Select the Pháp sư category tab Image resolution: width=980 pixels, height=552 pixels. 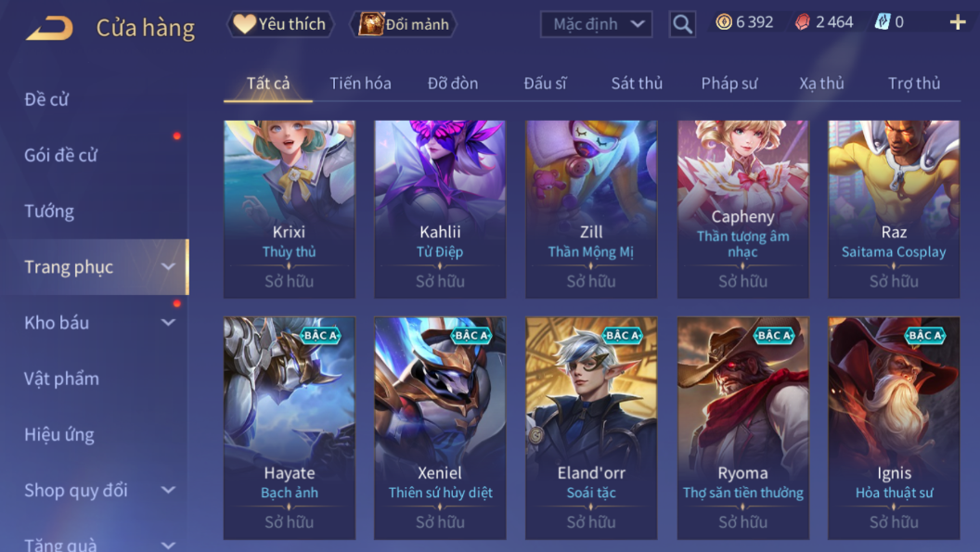pyautogui.click(x=729, y=83)
